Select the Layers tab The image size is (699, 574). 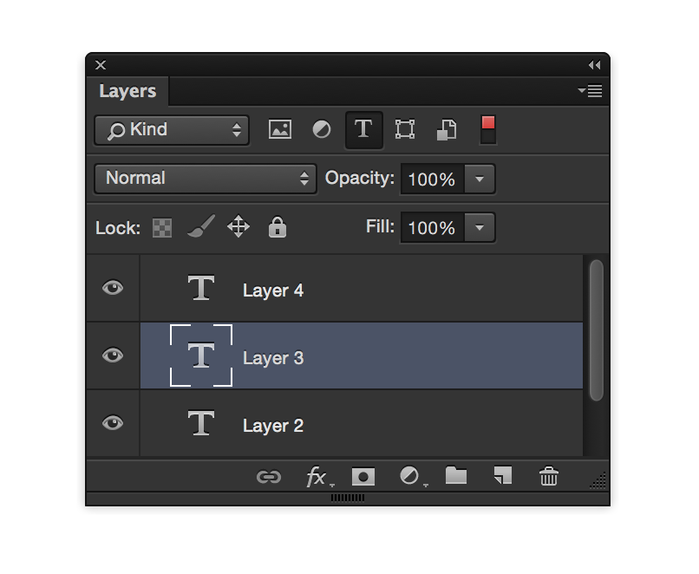click(127, 91)
